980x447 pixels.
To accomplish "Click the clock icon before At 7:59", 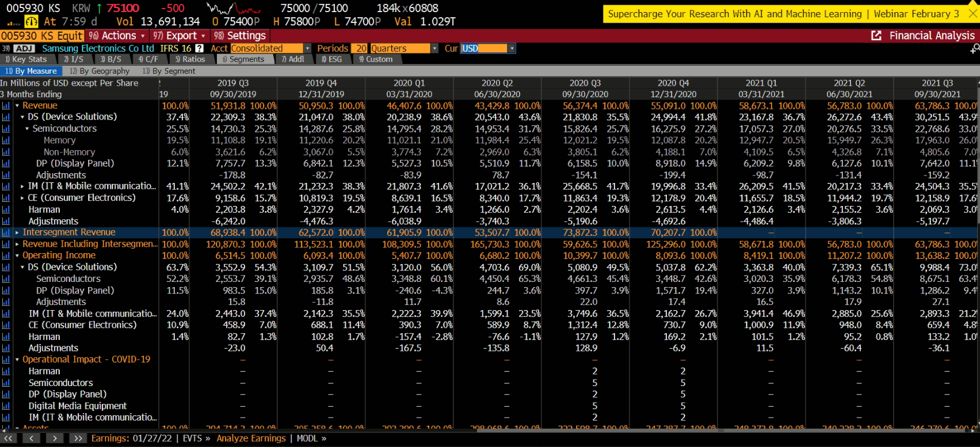I will coord(32,22).
